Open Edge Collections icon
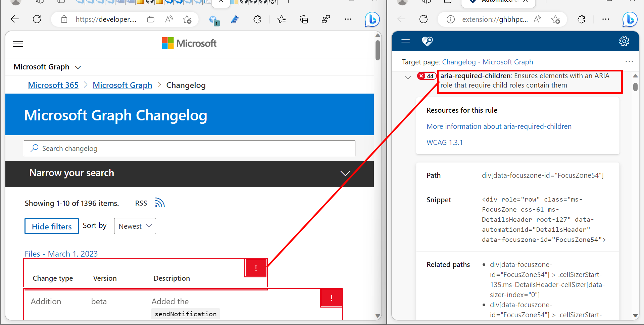644x325 pixels. (x=304, y=19)
